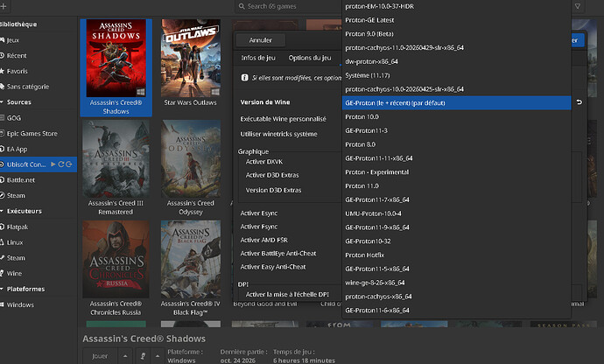The height and width of the screenshot is (364, 604).
Task: Click the Jouer button
Action: pyautogui.click(x=100, y=356)
